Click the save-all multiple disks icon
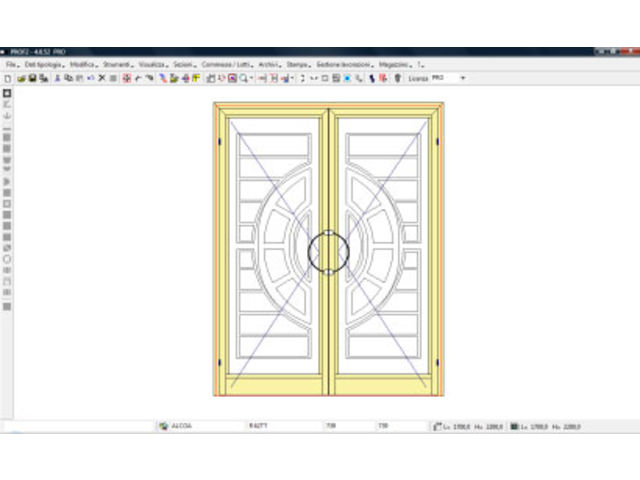Image resolution: width=640 pixels, height=480 pixels. [x=44, y=78]
